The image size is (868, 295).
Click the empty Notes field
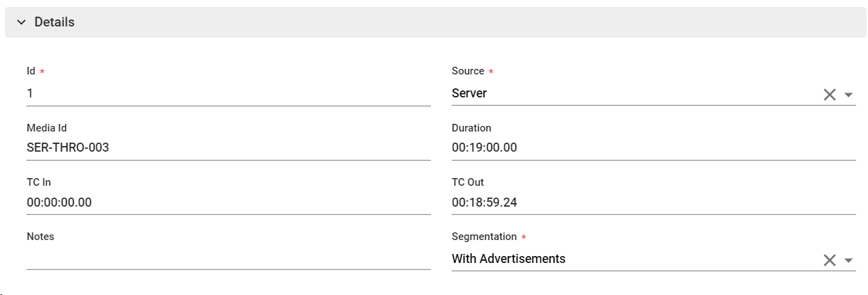(x=228, y=258)
